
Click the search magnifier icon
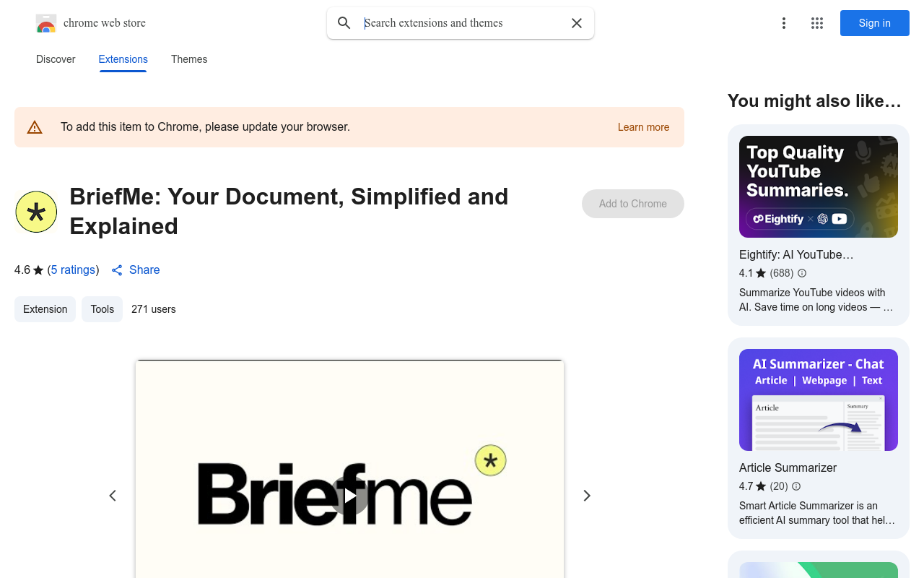point(344,23)
